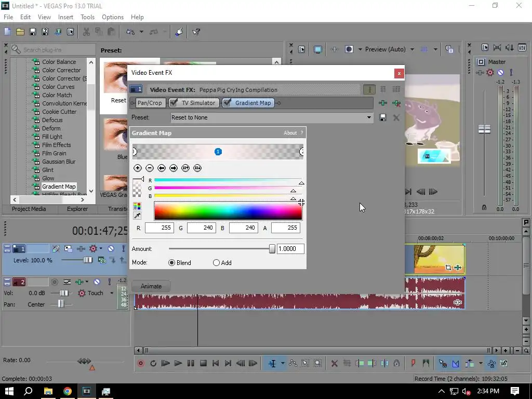Select gradient control point 1 on the bar
The height and width of the screenshot is (399, 532).
(218, 152)
